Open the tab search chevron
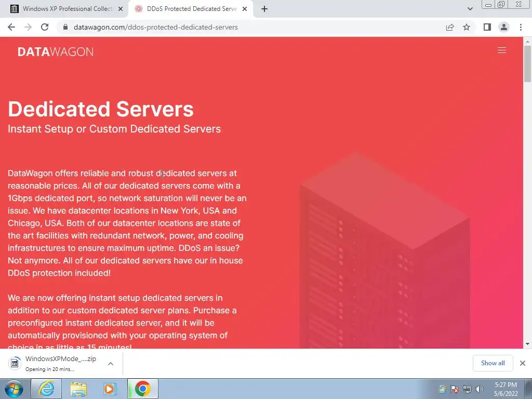Image resolution: width=532 pixels, height=399 pixels. click(470, 9)
